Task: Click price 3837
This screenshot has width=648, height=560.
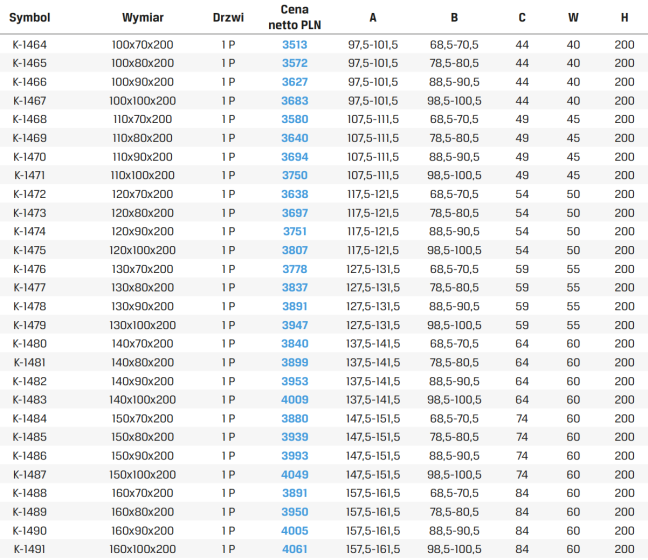Action: [x=295, y=288]
